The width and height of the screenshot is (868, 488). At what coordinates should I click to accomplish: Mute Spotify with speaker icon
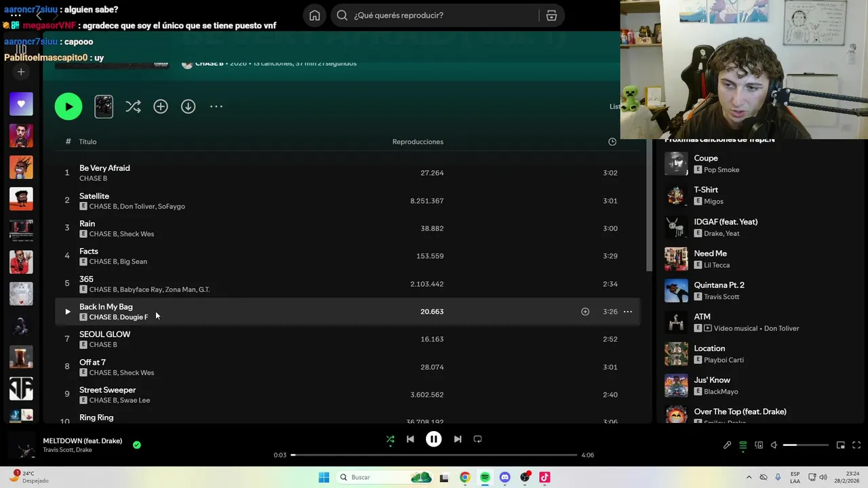tap(774, 445)
